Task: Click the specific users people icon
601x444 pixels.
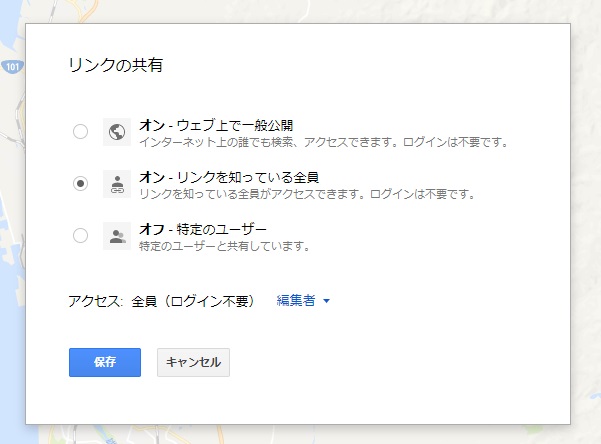Action: coord(116,236)
